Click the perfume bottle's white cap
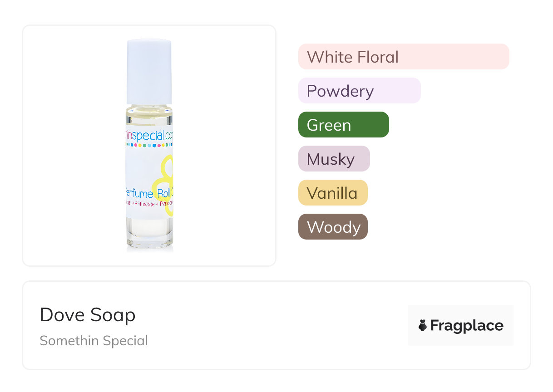 (149, 72)
